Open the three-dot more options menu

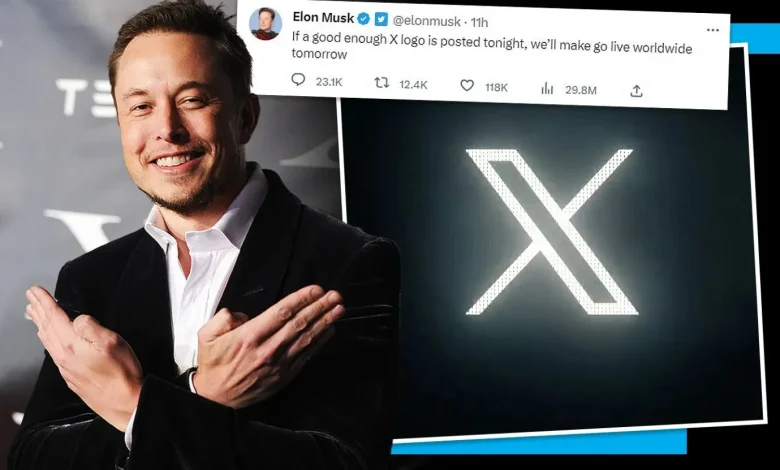pyautogui.click(x=712, y=30)
